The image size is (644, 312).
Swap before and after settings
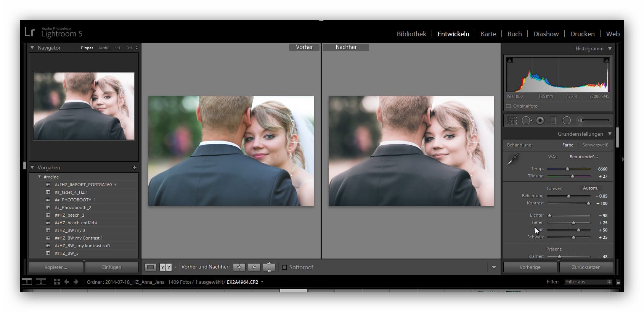(269, 267)
